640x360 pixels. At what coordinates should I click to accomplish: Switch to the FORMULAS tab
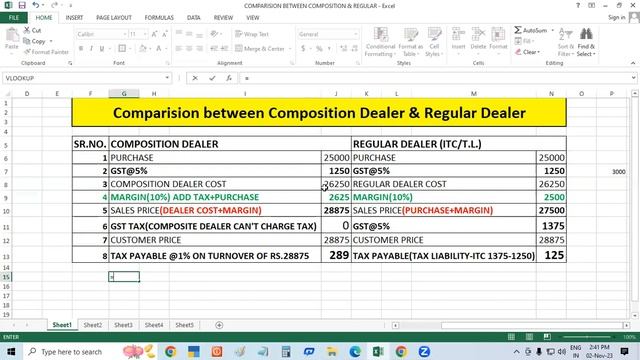(159, 18)
